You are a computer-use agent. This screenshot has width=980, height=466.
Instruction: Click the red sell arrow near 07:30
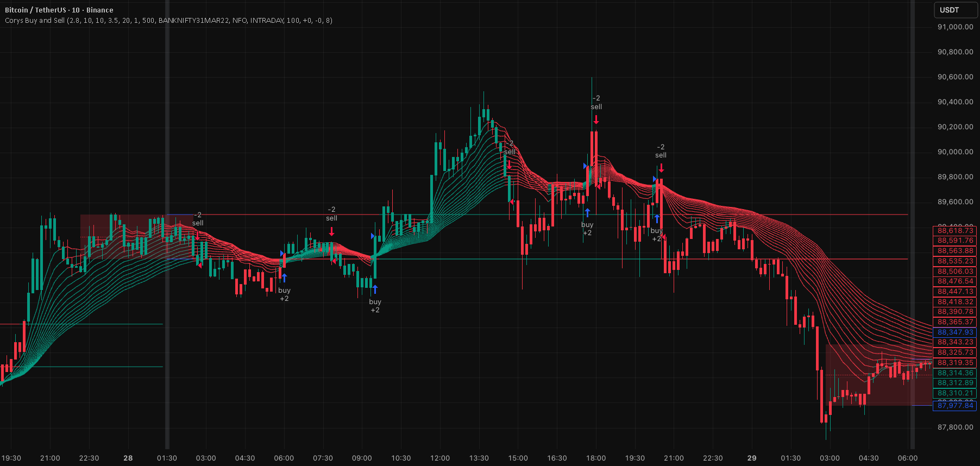click(331, 232)
